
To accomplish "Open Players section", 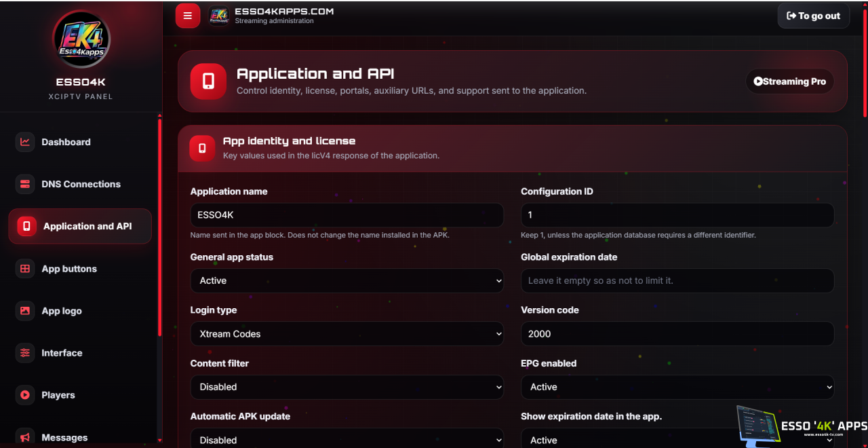I will (x=80, y=395).
